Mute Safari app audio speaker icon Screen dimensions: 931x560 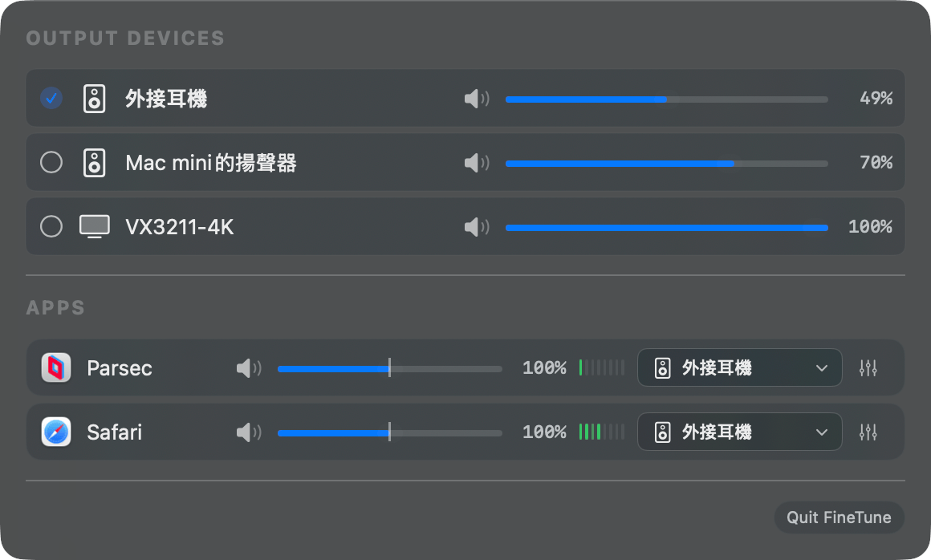point(248,432)
